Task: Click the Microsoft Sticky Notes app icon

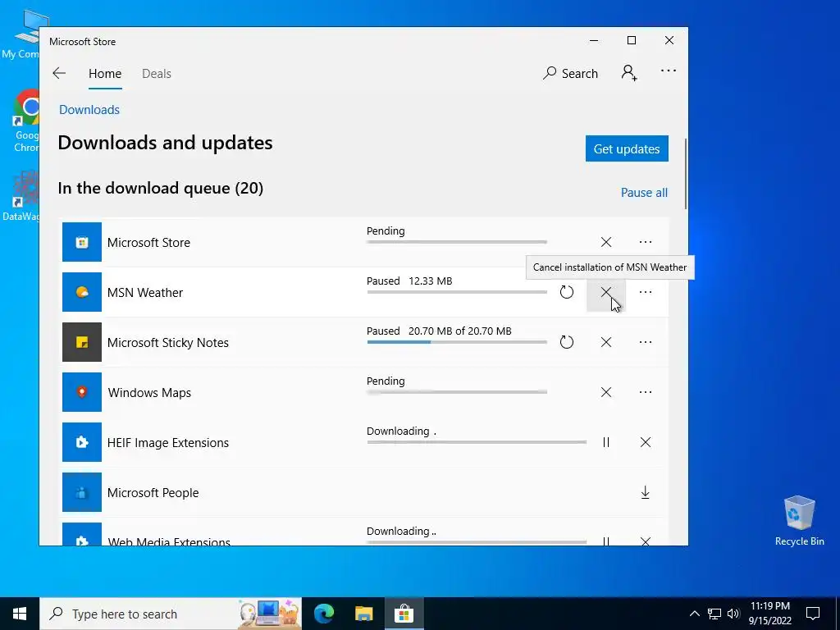Action: point(82,342)
